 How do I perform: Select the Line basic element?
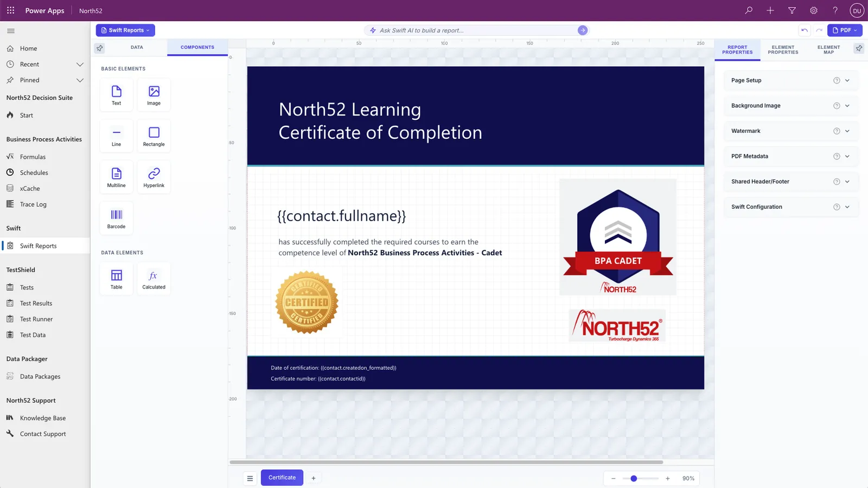[116, 136]
